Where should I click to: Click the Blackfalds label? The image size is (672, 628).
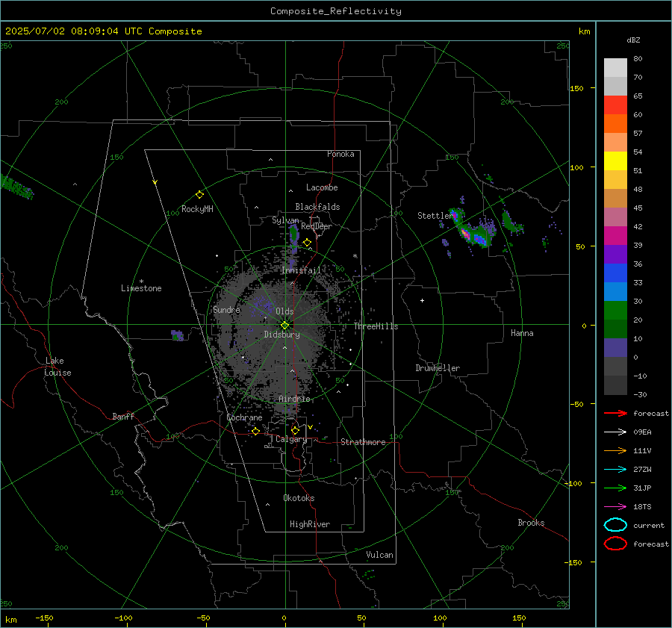coord(317,207)
